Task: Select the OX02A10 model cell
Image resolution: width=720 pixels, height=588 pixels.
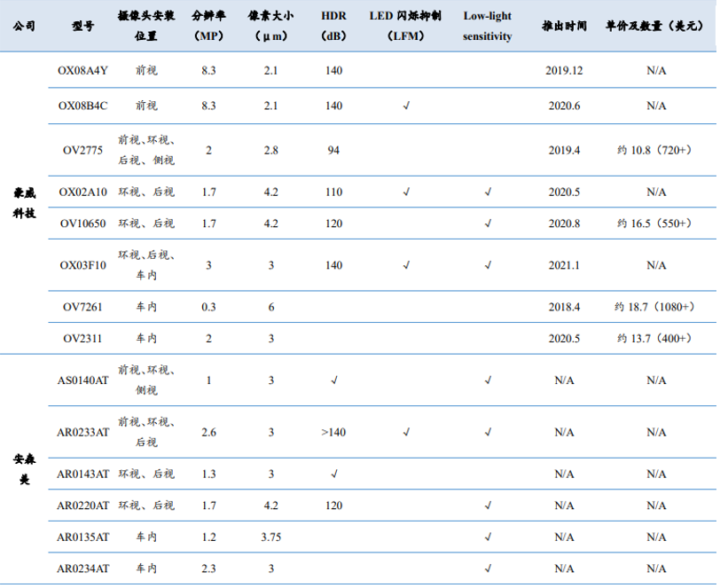Action: coord(82,192)
